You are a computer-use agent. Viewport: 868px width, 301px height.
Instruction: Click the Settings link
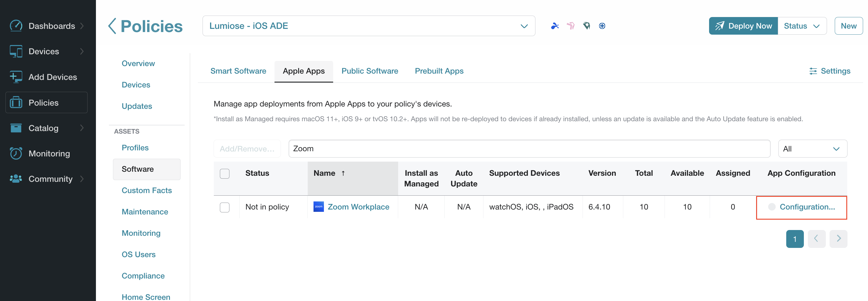click(x=835, y=71)
